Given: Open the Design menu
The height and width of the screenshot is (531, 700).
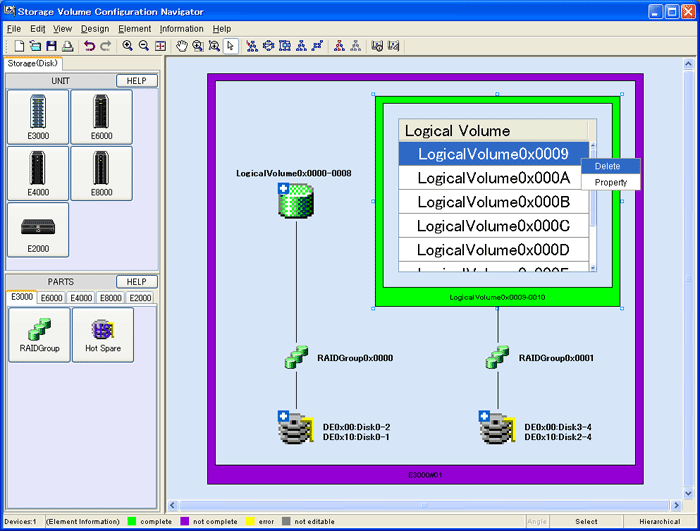Looking at the screenshot, I should 95,29.
